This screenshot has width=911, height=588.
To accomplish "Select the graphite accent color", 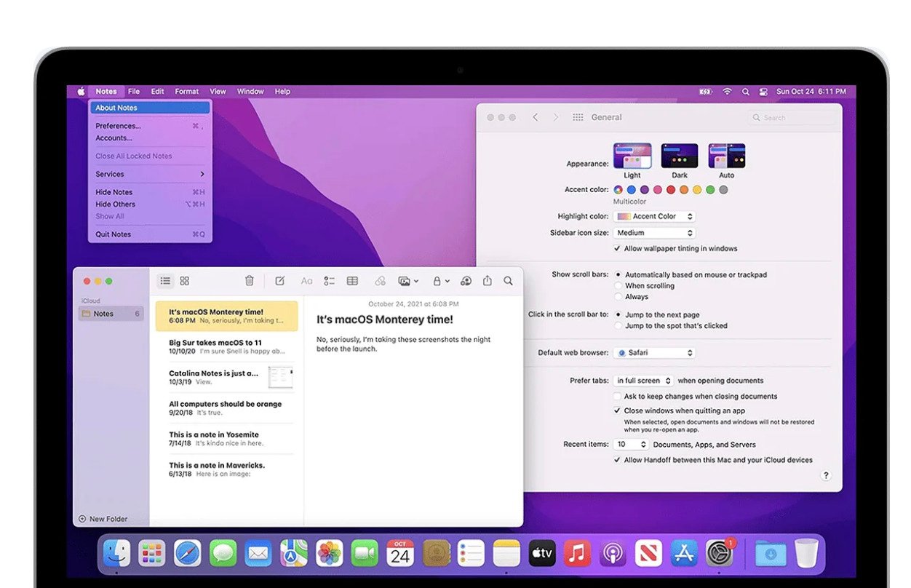I will coord(723,190).
